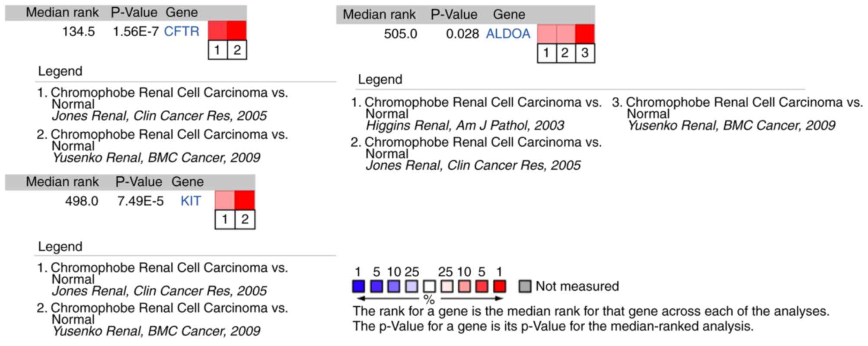This screenshot has height=346, width=868.
Task: Click the KIT gene link
Action: pyautogui.click(x=191, y=201)
